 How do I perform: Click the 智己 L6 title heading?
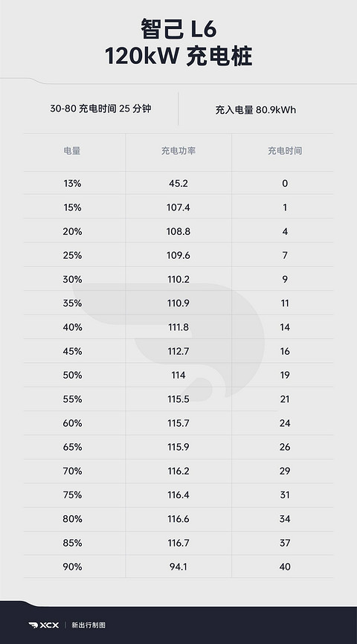pyautogui.click(x=178, y=30)
